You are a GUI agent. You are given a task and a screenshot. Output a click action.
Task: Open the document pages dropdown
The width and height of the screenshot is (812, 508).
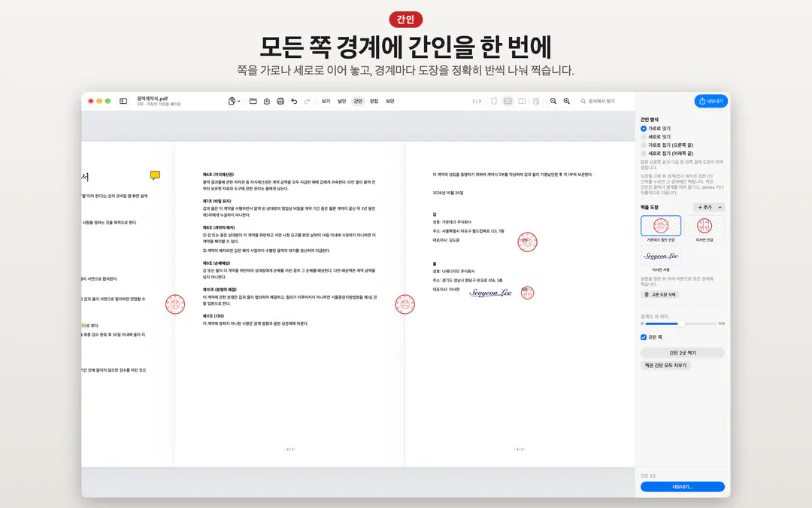(234, 101)
